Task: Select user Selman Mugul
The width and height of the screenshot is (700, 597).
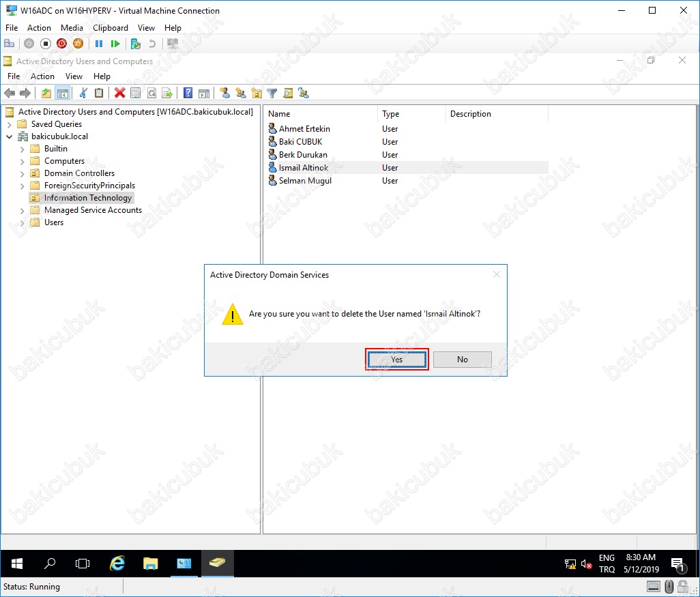Action: [x=305, y=180]
